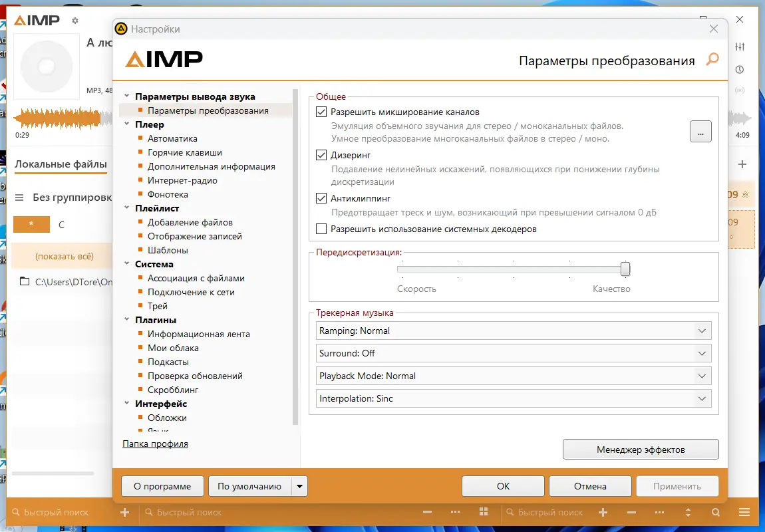The width and height of the screenshot is (765, 532).
Task: Click the settings tree vertical scrollbar
Action: tap(295, 257)
